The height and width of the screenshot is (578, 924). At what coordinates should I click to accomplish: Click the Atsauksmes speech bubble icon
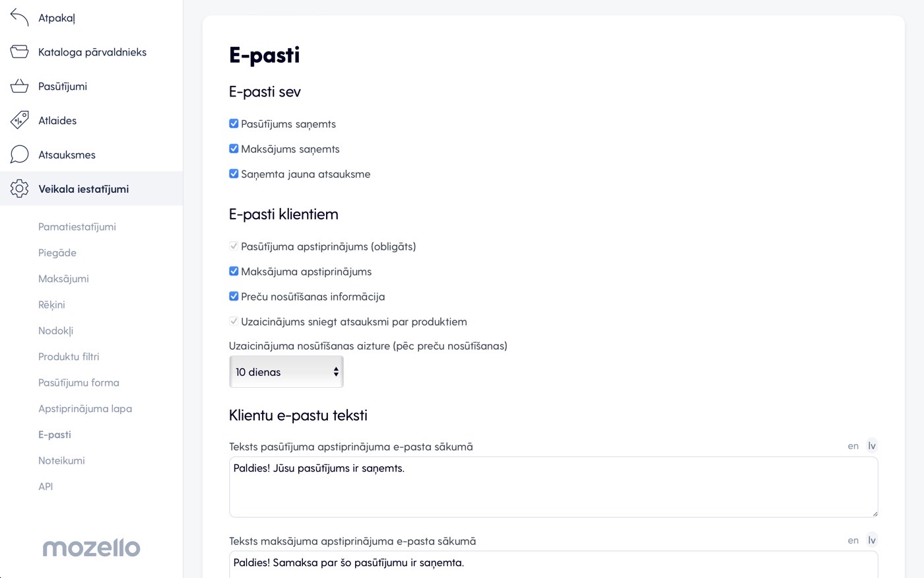[x=19, y=155]
